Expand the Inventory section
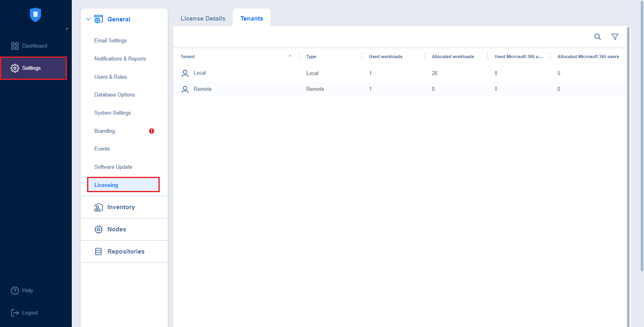The width and height of the screenshot is (644, 327). pyautogui.click(x=121, y=207)
